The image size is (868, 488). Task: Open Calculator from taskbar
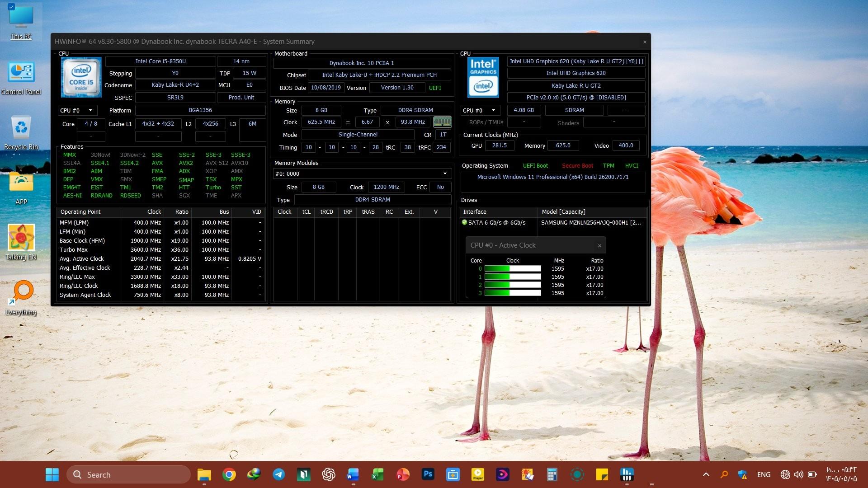point(552,474)
